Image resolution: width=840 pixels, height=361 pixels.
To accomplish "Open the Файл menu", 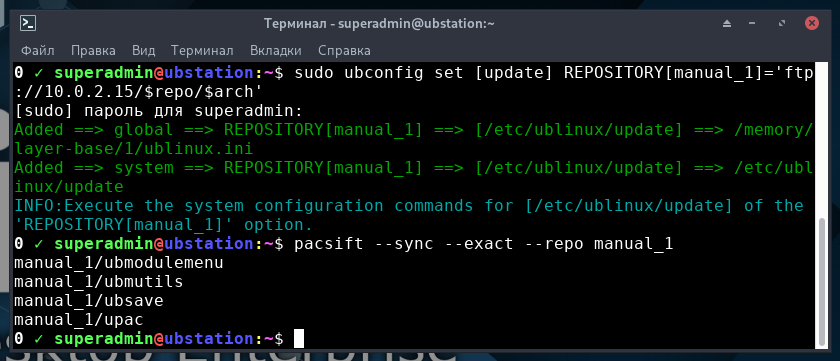I will coord(38,51).
